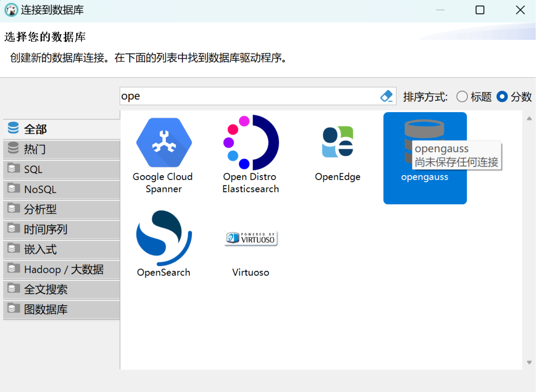Select the Google Cloud Spanner driver icon
536x392 pixels.
pyautogui.click(x=164, y=143)
